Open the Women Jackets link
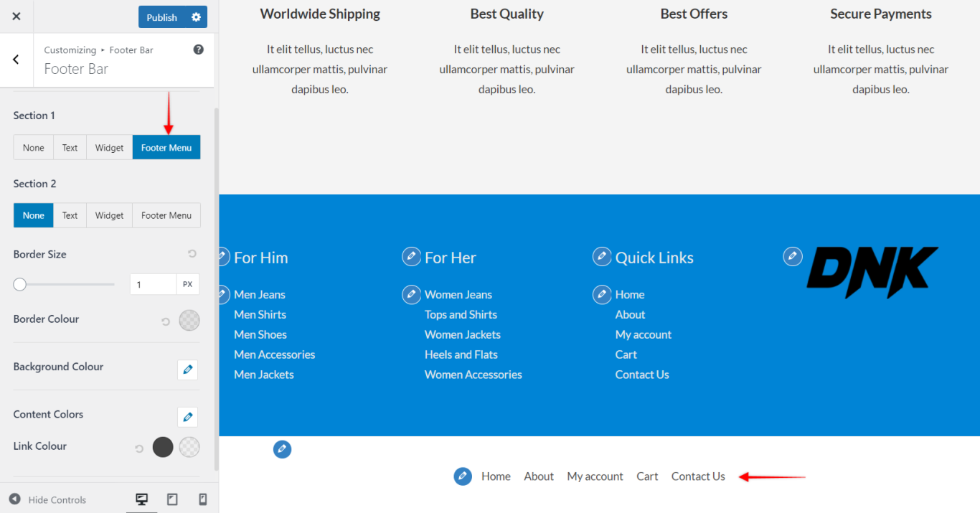This screenshot has width=980, height=513. click(x=463, y=334)
